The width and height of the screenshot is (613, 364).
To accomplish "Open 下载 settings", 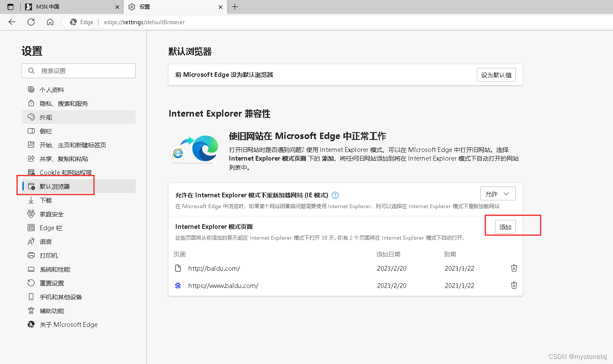I will click(x=79, y=200).
